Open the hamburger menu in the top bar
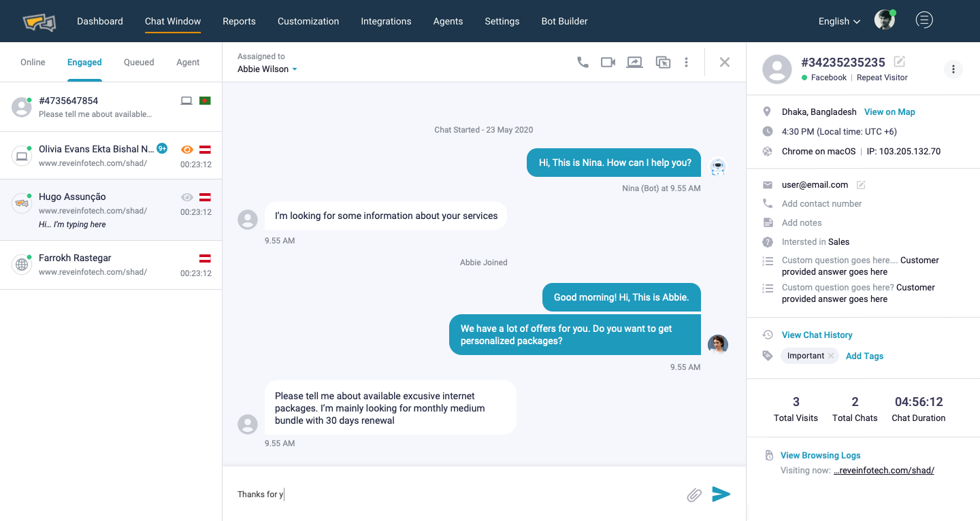Screen dimensions: 980x521 pos(924,20)
